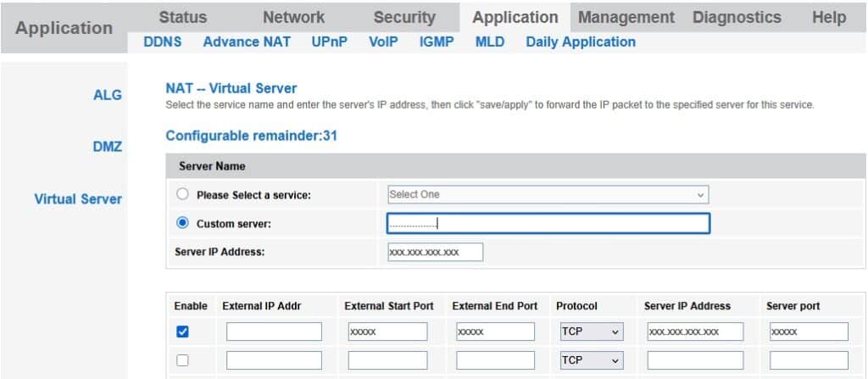This screenshot has width=868, height=379.
Task: Select the 'Please Select a service' radio button
Action: pos(182,195)
